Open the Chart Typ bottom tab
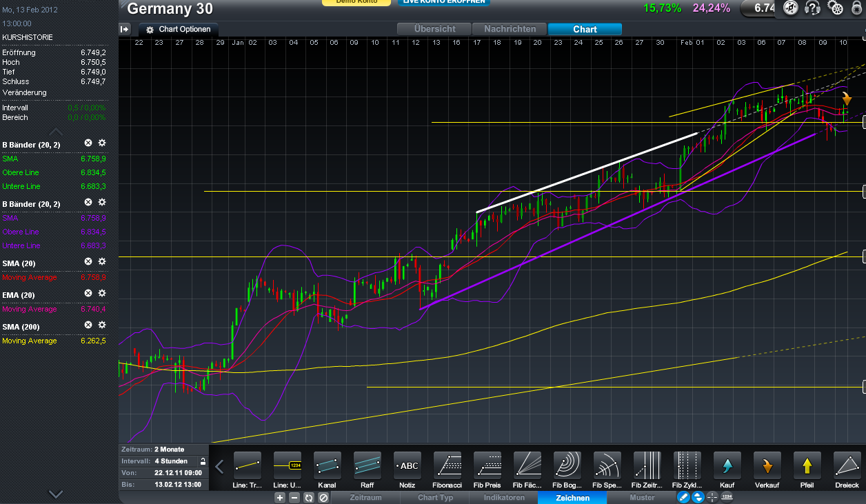This screenshot has width=866, height=504. (x=435, y=497)
